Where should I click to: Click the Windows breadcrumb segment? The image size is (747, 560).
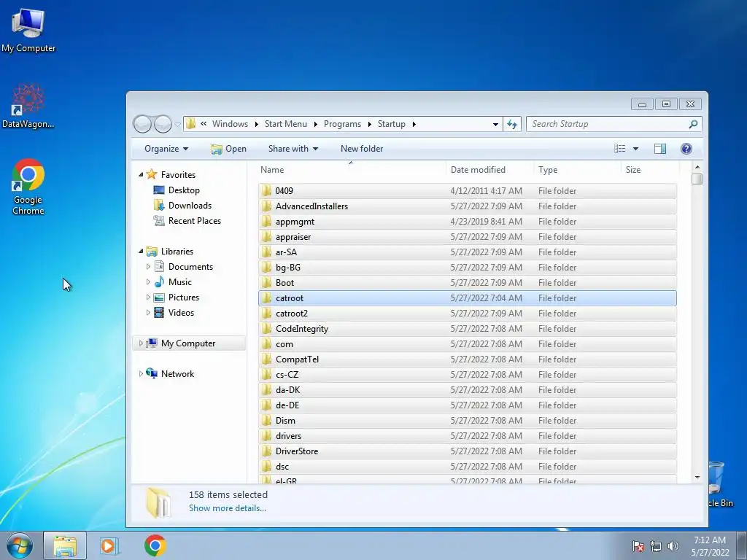tap(230, 124)
